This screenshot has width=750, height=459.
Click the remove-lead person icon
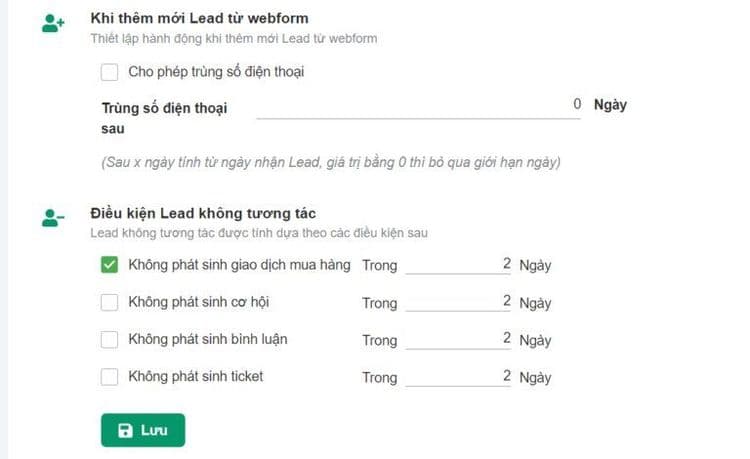[x=53, y=218]
